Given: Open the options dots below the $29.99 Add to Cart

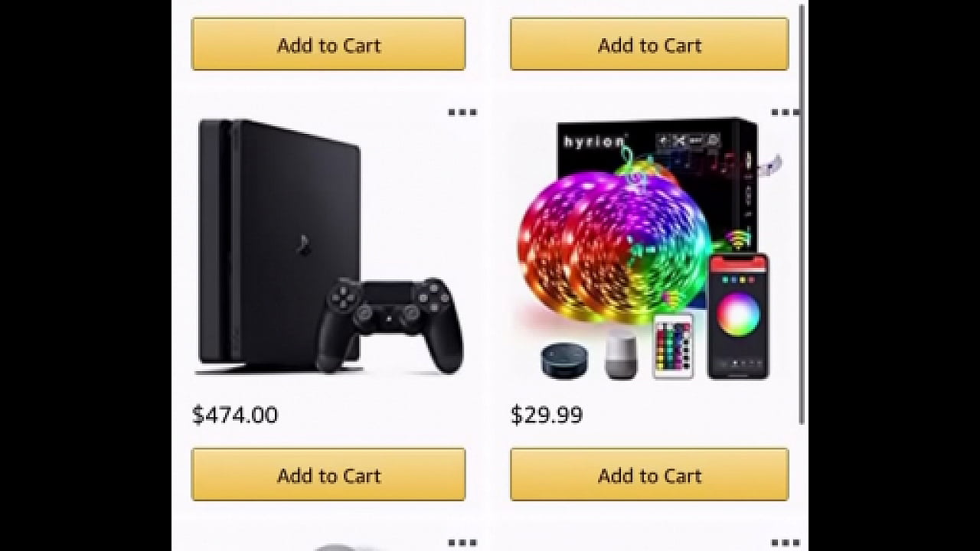Looking at the screenshot, I should pyautogui.click(x=784, y=543).
